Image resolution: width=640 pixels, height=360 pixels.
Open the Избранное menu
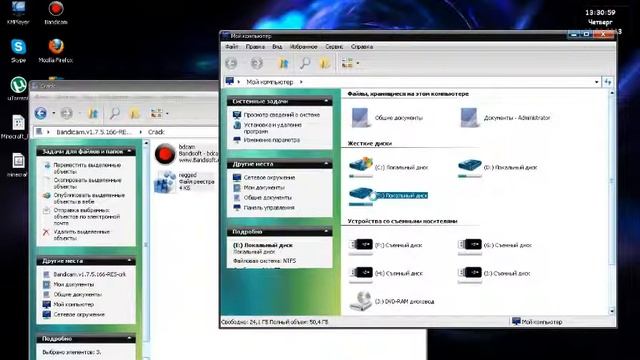(303, 47)
